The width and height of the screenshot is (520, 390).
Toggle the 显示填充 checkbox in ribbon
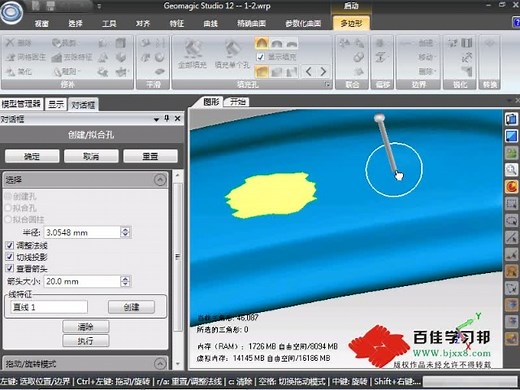click(260, 57)
